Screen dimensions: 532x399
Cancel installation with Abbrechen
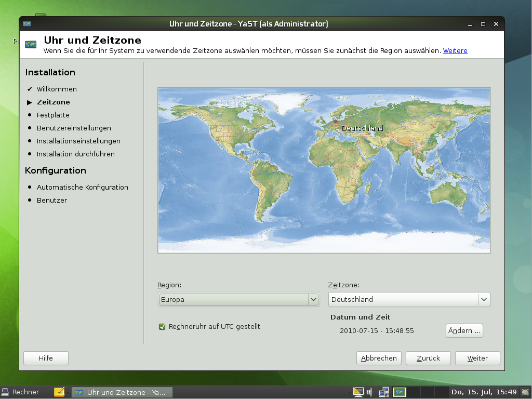click(x=379, y=358)
